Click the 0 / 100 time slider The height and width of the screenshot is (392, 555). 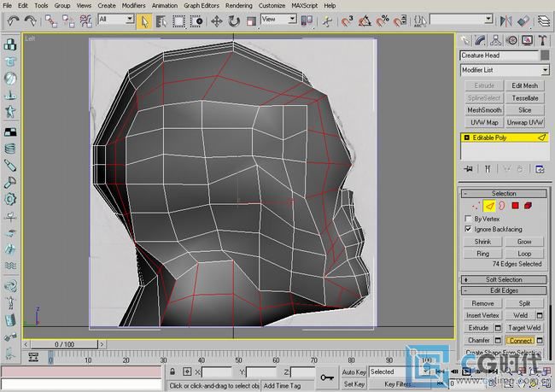(x=64, y=344)
